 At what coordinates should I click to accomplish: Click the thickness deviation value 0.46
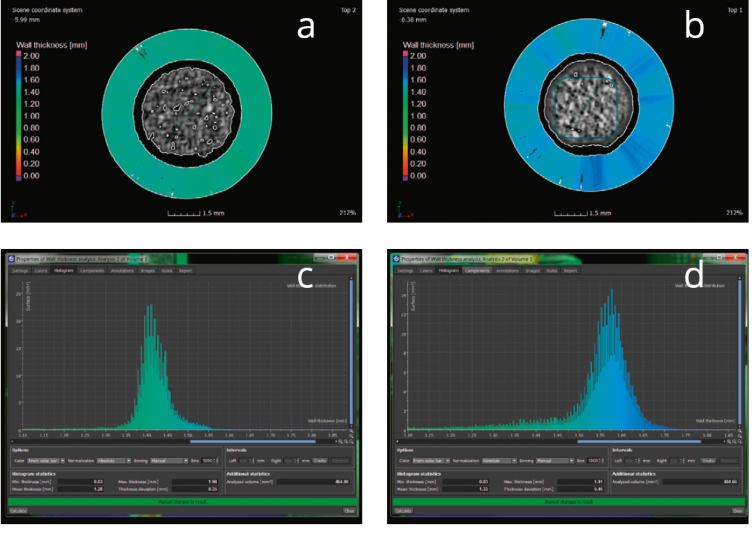click(x=598, y=489)
